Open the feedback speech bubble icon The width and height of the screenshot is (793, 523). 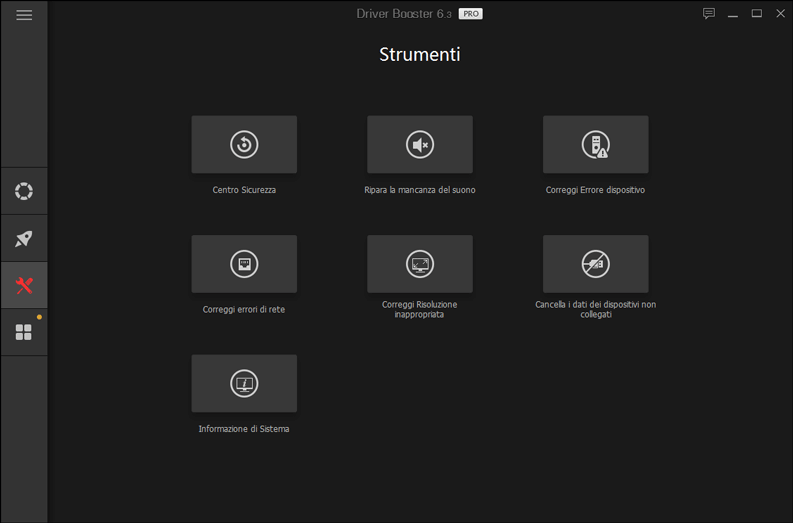[x=709, y=14]
